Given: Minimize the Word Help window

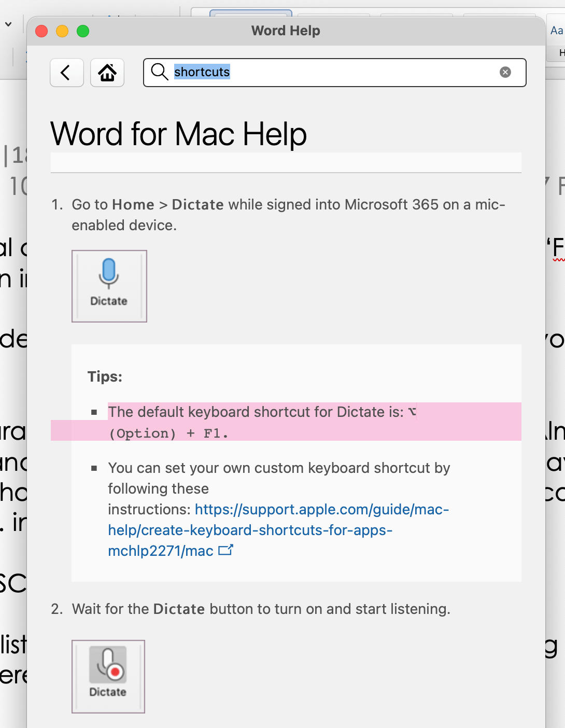Looking at the screenshot, I should 62,31.
